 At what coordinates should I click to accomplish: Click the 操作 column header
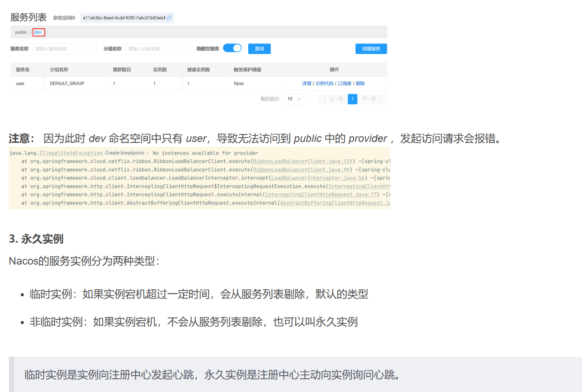334,70
